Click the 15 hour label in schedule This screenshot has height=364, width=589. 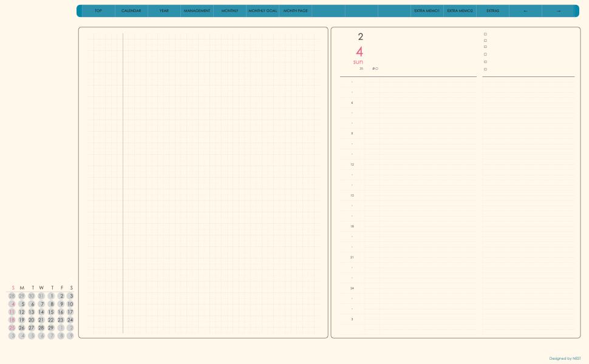pos(352,195)
